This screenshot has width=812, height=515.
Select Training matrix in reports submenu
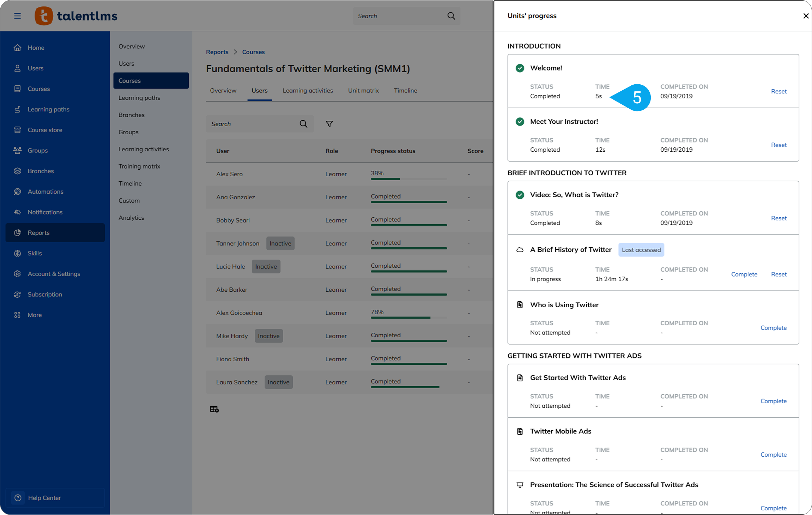[139, 166]
